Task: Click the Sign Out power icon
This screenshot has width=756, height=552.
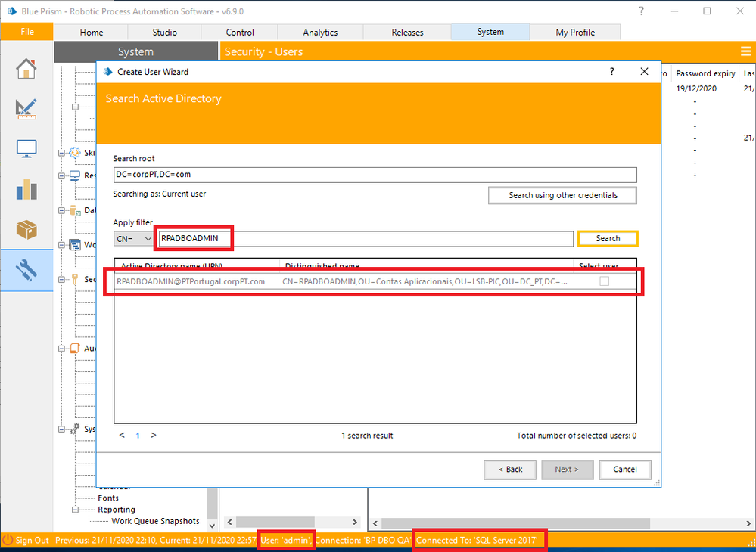Action: (8, 540)
